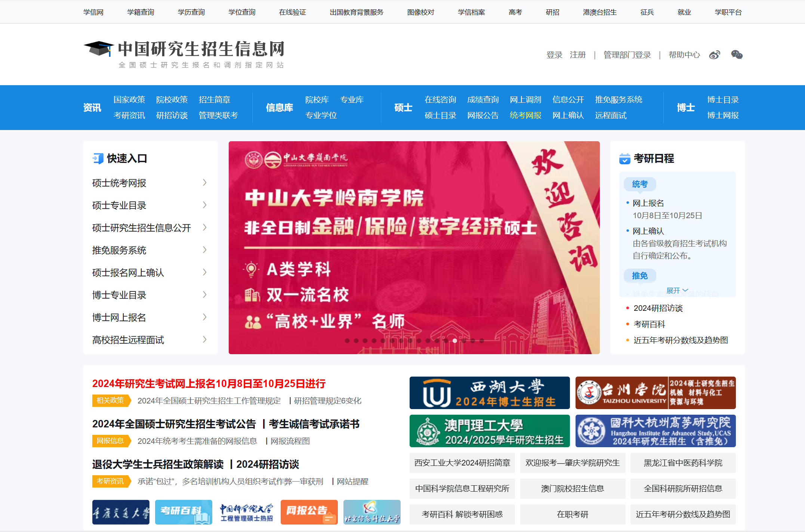
Task: Open 远程面试 in the navigation bar
Action: 611,115
